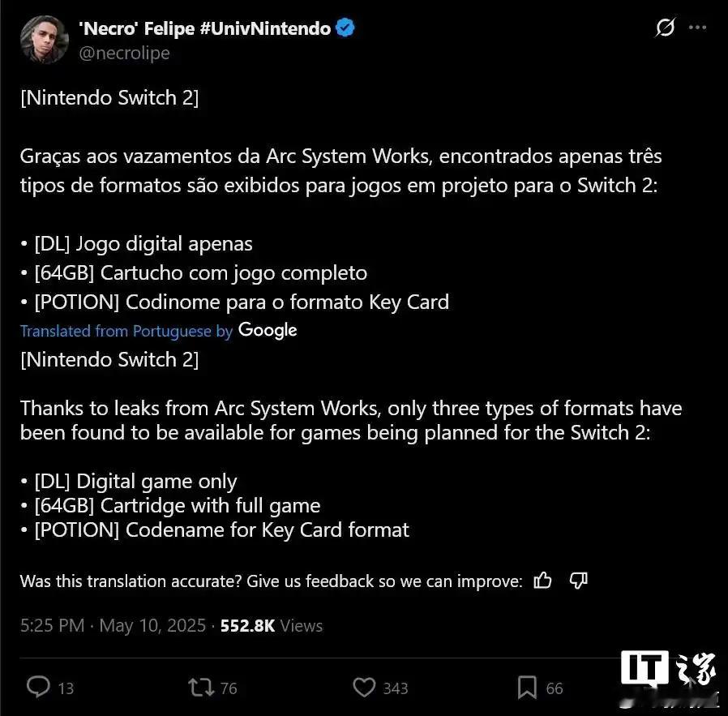Like the post with heart icon
Image resolution: width=728 pixels, height=716 pixels.
tap(364, 687)
